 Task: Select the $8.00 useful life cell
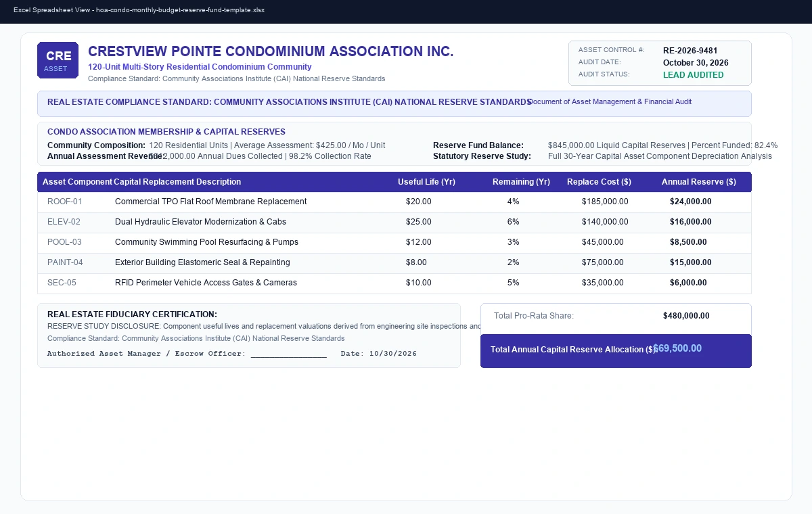[416, 262]
